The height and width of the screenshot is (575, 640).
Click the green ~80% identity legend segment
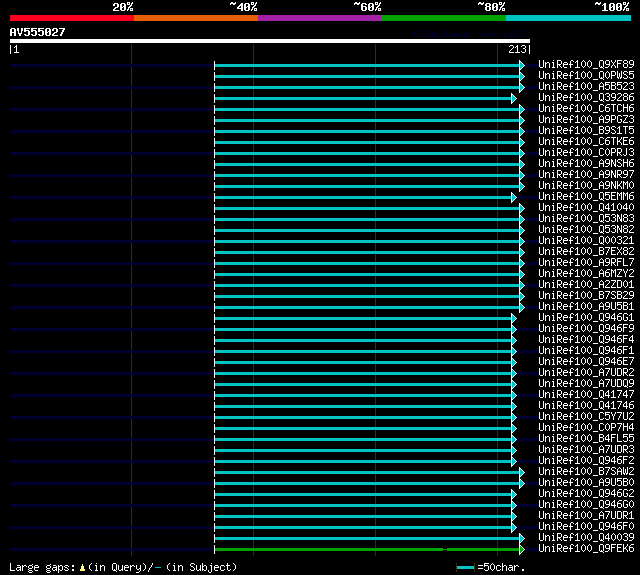coord(444,18)
